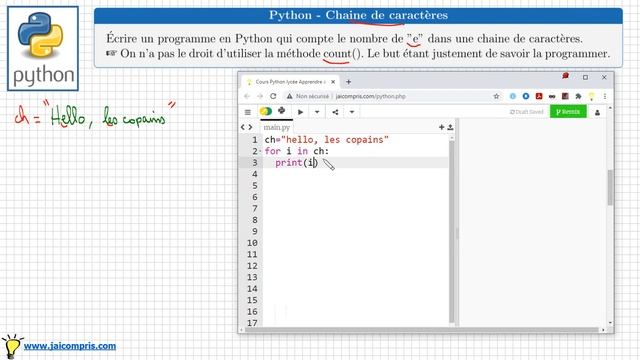Click code line 3 print(i)
This screenshot has width=640, height=360.
(x=296, y=162)
